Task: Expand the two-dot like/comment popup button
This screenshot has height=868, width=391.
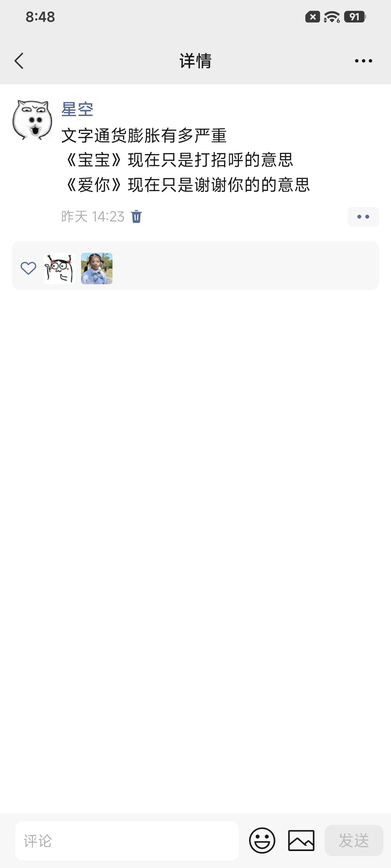Action: [363, 217]
